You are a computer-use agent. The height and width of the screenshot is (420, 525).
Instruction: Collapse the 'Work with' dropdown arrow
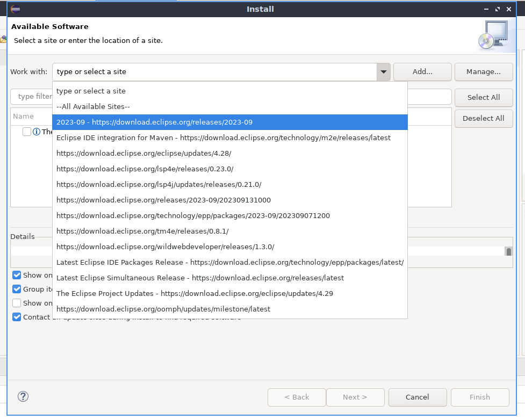pyautogui.click(x=383, y=72)
